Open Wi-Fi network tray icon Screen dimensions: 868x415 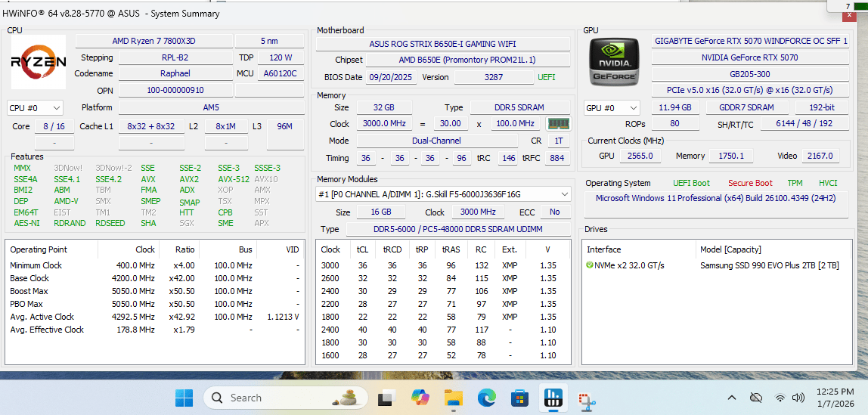(x=780, y=398)
